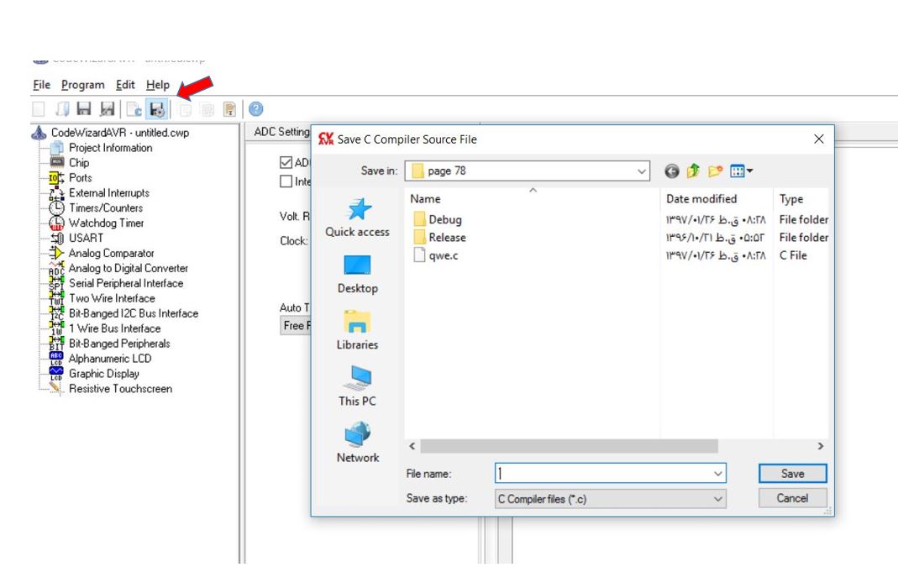The height and width of the screenshot is (588, 898).
Task: Click the Program Preview toolbar icon
Action: 229,109
